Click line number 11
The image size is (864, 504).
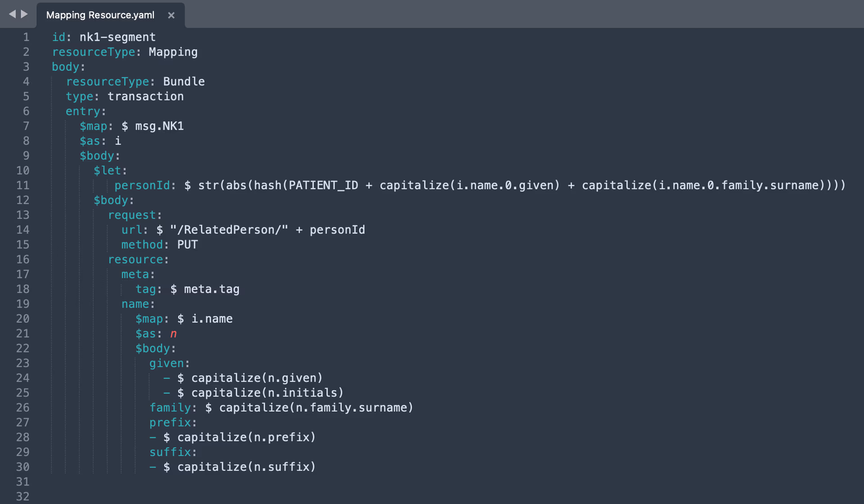coord(23,185)
